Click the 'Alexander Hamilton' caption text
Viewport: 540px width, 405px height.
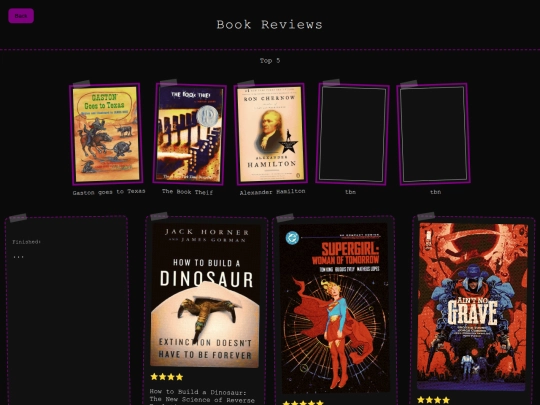coord(272,192)
